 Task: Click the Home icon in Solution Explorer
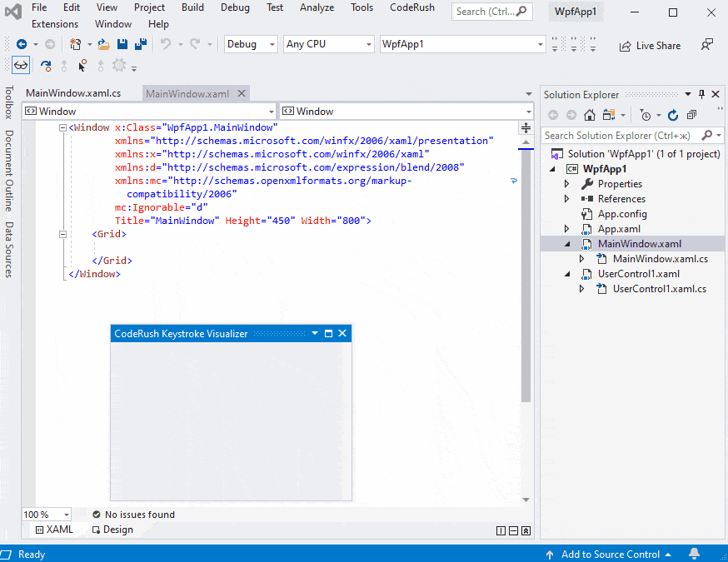click(589, 115)
